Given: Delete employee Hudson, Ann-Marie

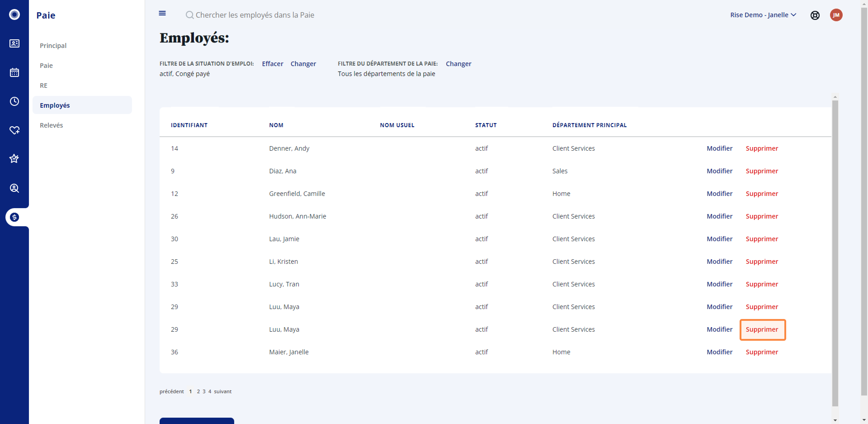Looking at the screenshot, I should pyautogui.click(x=762, y=216).
